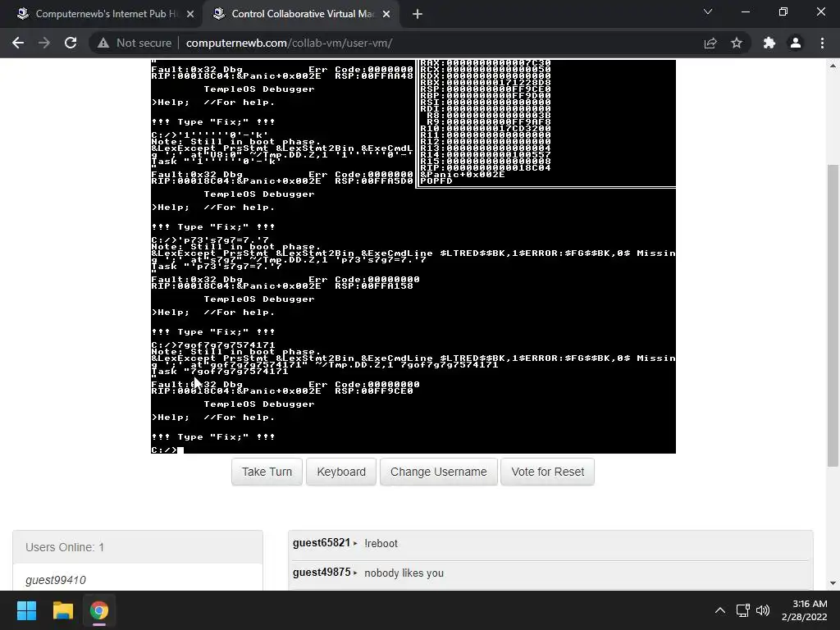Click the browser forward arrow

click(x=44, y=43)
